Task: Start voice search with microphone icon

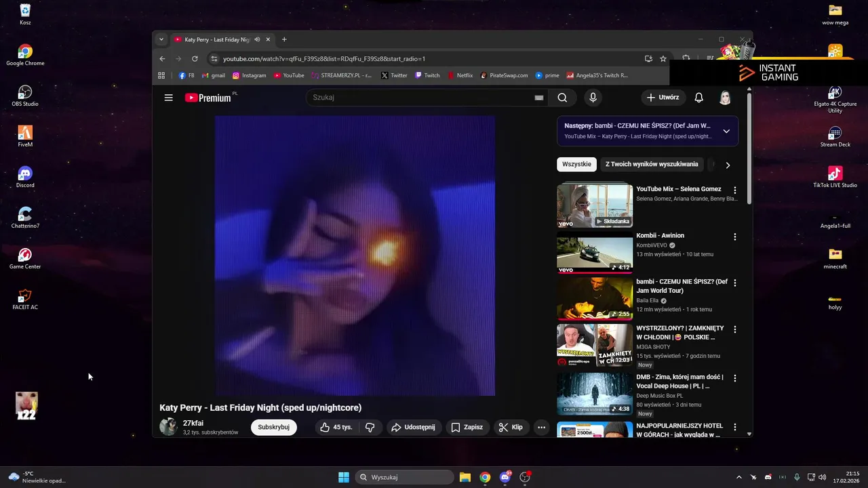Action: coord(593,98)
